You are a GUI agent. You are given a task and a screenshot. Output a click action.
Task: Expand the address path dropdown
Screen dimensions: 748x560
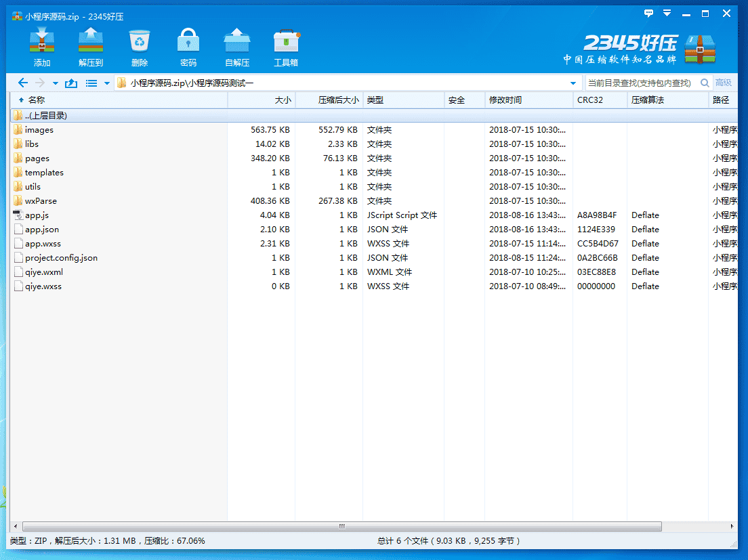(573, 83)
